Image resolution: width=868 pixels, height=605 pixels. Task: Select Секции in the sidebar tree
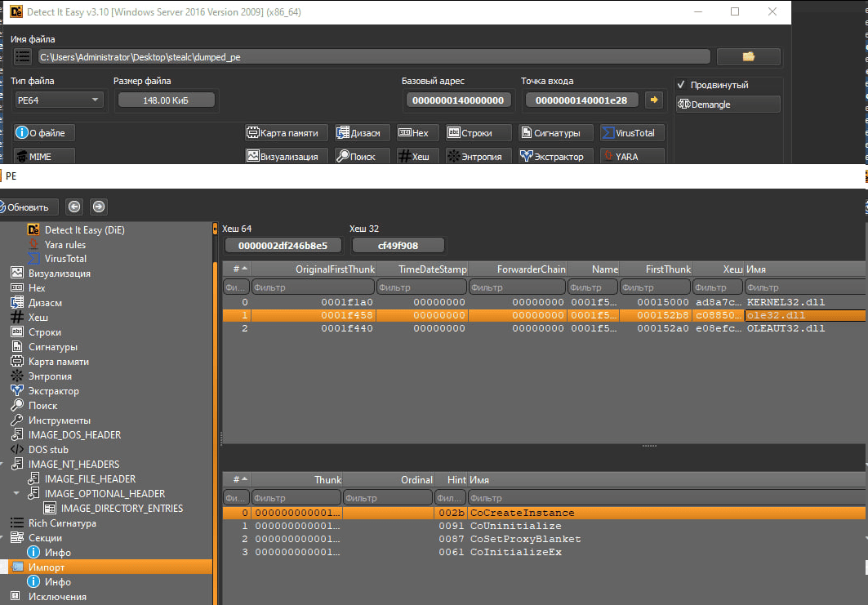45,537
